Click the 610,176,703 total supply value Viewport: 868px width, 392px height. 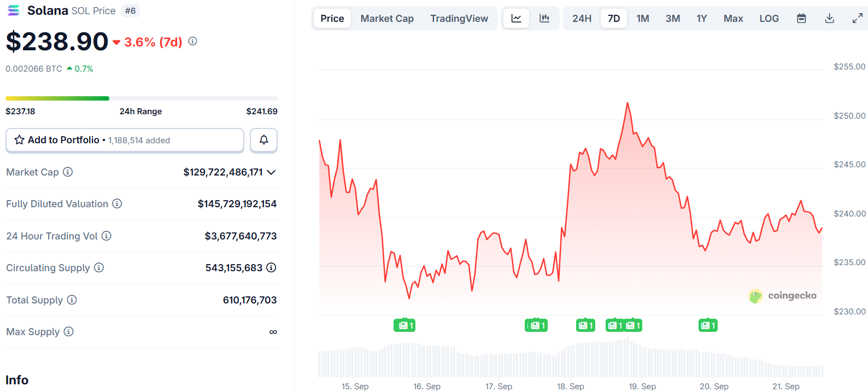pos(250,300)
